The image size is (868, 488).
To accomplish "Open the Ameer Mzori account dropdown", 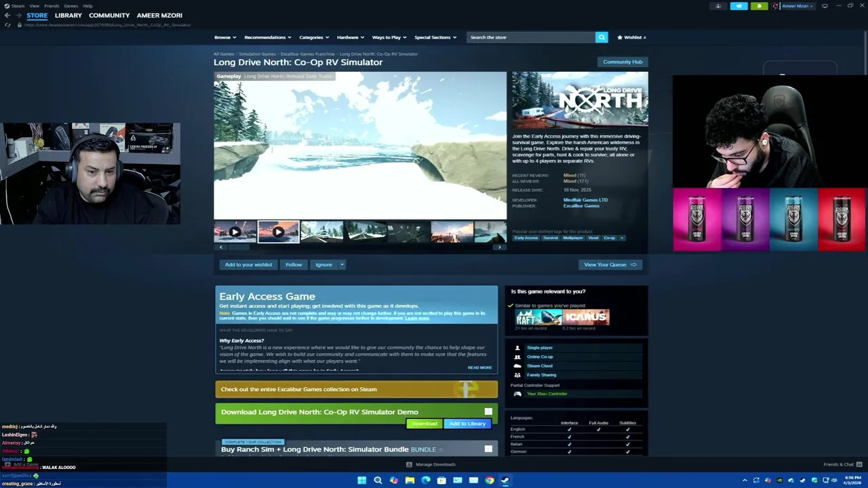I will 795,6.
